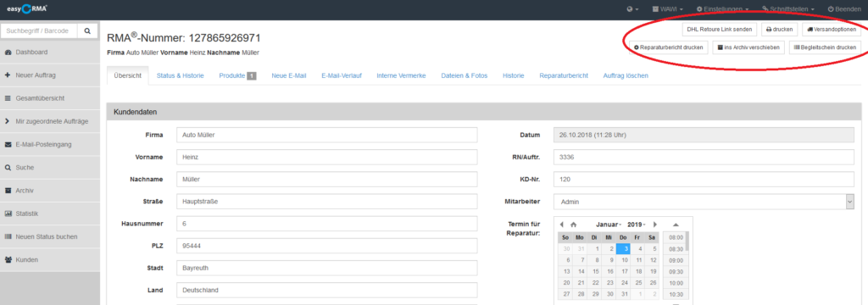Click the Straße input field
The width and height of the screenshot is (868, 305).
pyautogui.click(x=326, y=202)
